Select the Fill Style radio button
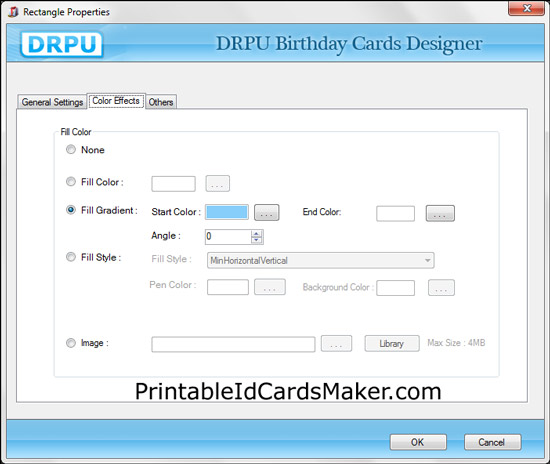Image resolution: width=550 pixels, height=464 pixels. tap(71, 257)
